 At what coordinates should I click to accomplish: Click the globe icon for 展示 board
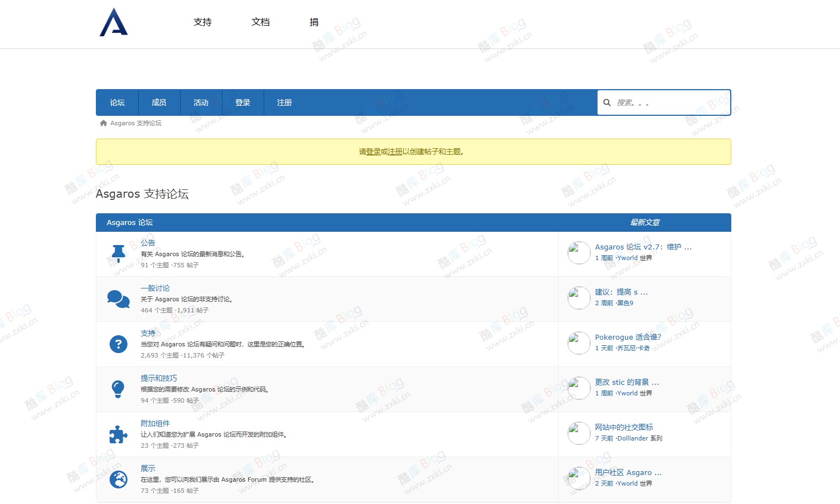click(118, 479)
